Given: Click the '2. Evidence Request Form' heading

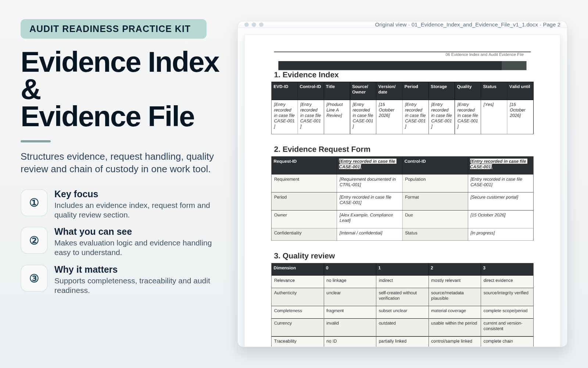Looking at the screenshot, I should tap(322, 149).
